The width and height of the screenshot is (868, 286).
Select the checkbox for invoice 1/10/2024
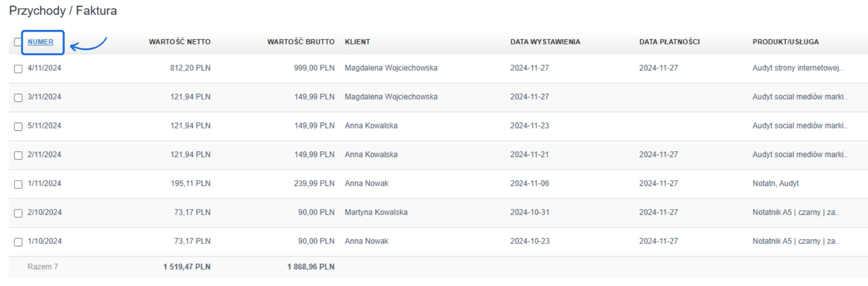(x=18, y=243)
